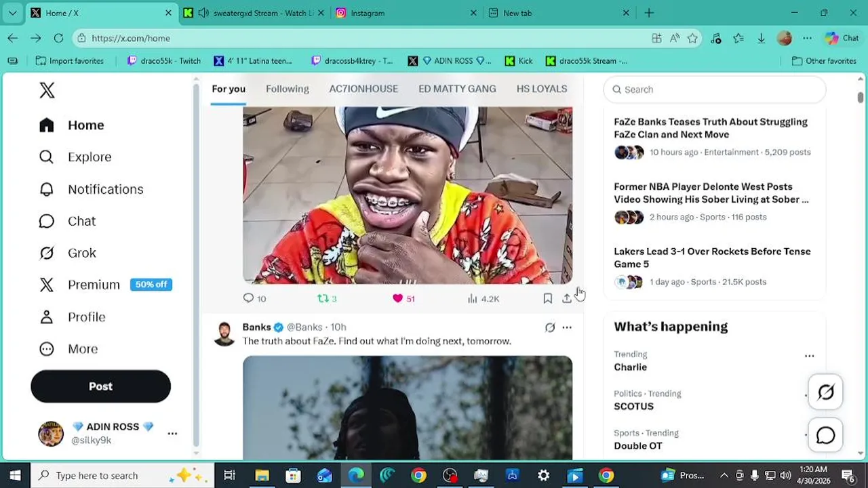Open the draco55k - Twitch bookmark
Image resolution: width=868 pixels, height=488 pixels.
tap(164, 61)
